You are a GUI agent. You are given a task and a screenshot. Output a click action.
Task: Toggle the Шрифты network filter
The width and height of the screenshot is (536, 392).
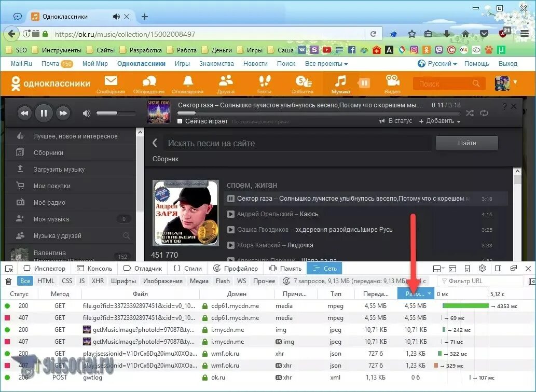[123, 281]
